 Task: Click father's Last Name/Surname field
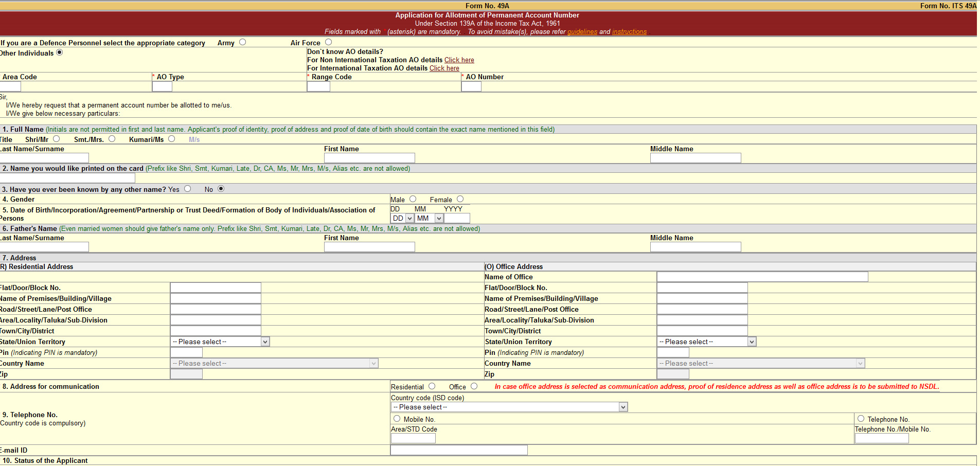(x=44, y=247)
